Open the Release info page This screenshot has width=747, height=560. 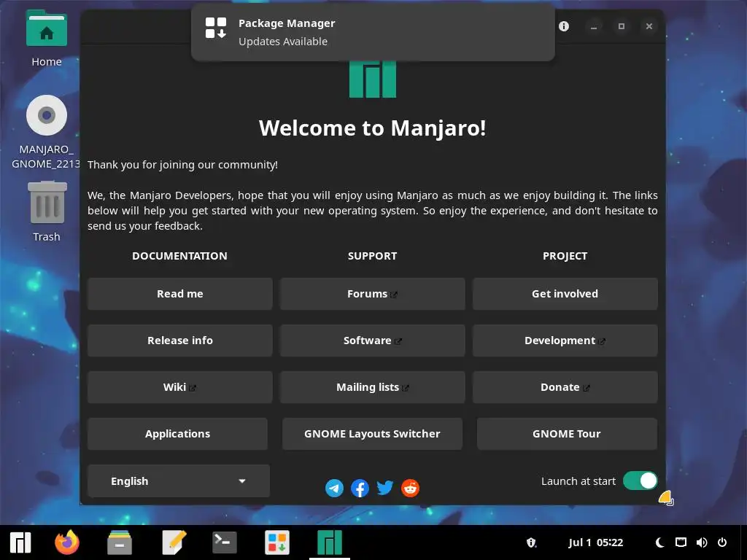180,341
